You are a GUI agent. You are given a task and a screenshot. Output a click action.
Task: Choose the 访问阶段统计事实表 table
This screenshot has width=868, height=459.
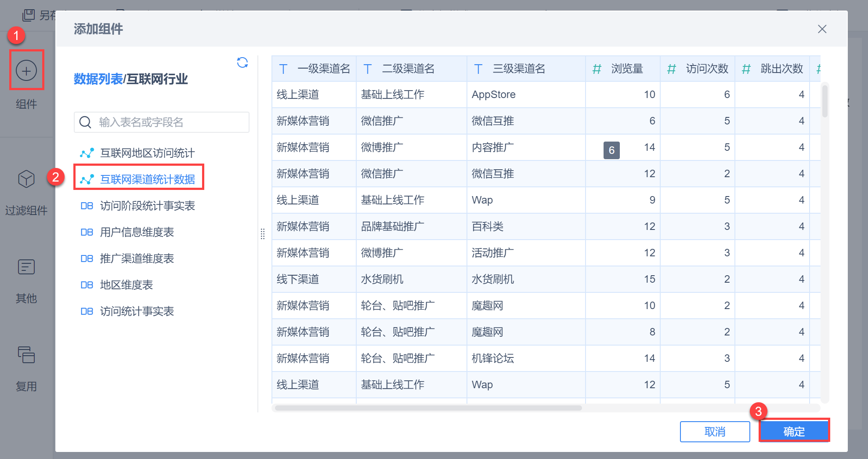[147, 206]
